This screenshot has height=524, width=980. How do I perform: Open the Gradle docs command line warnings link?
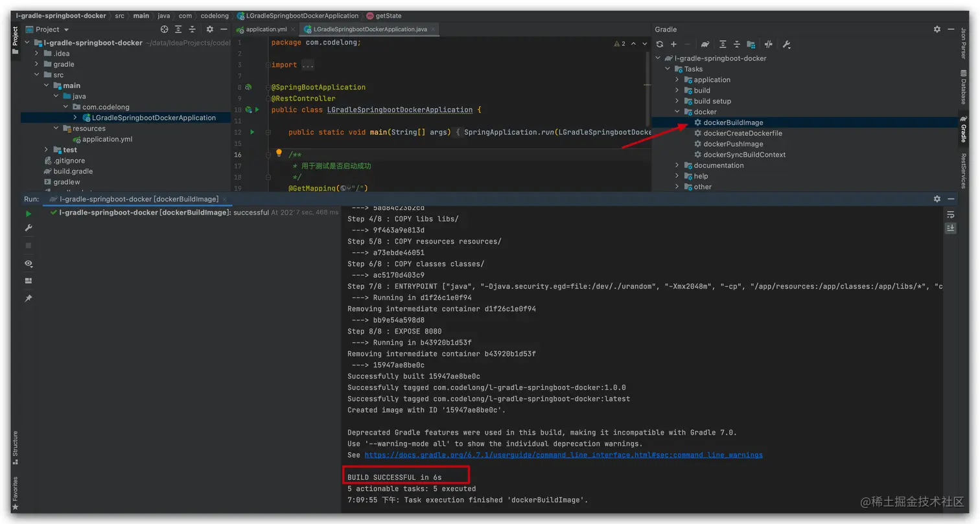click(563, 455)
